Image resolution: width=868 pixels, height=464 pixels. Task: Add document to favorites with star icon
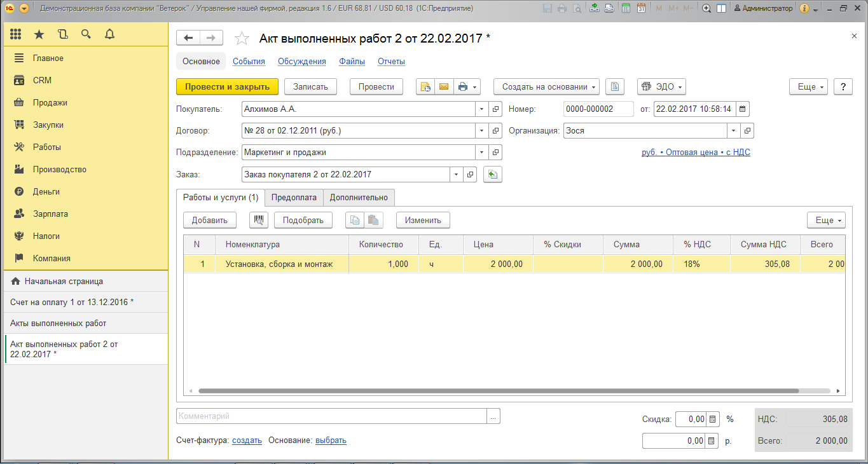click(x=242, y=39)
